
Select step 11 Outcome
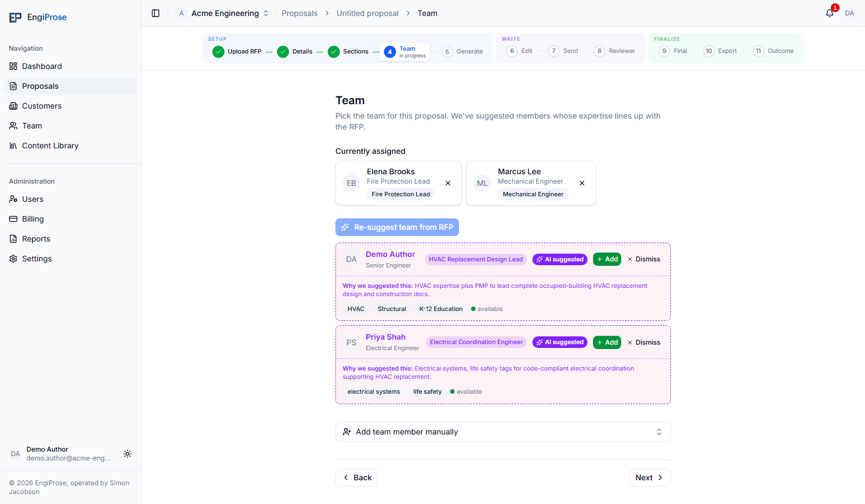773,51
